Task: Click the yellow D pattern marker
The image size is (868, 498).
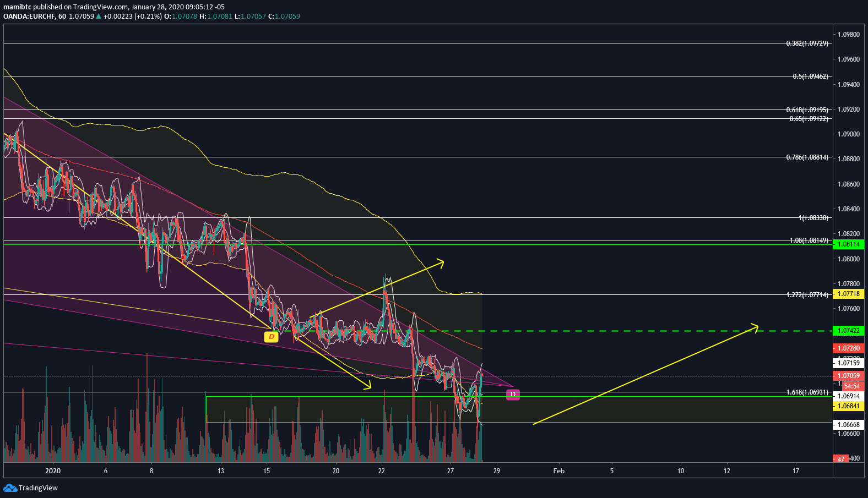Action: coord(271,337)
